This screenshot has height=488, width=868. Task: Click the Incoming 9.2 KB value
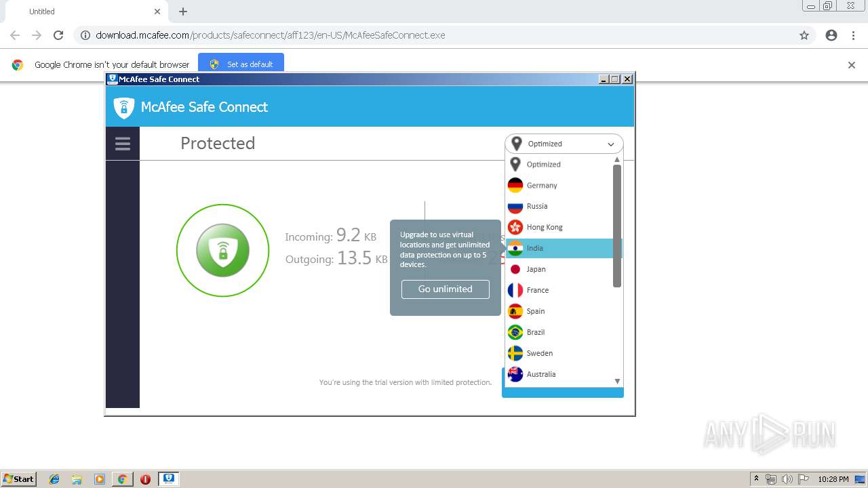point(356,235)
